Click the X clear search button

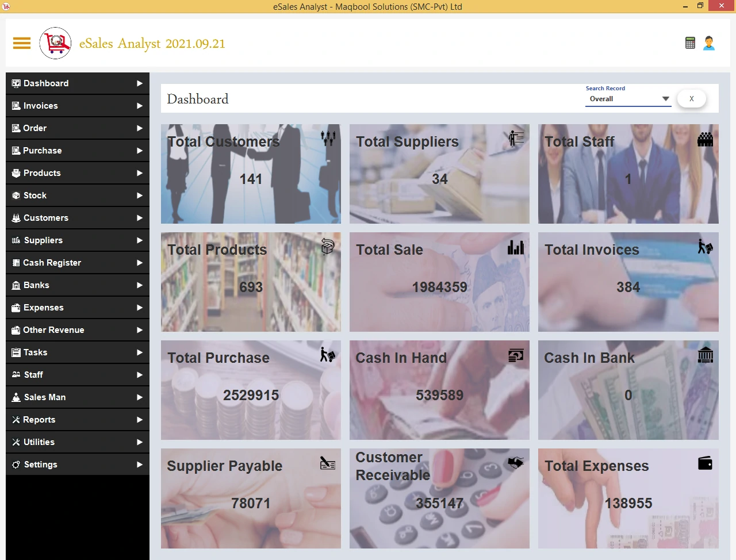pos(692,99)
